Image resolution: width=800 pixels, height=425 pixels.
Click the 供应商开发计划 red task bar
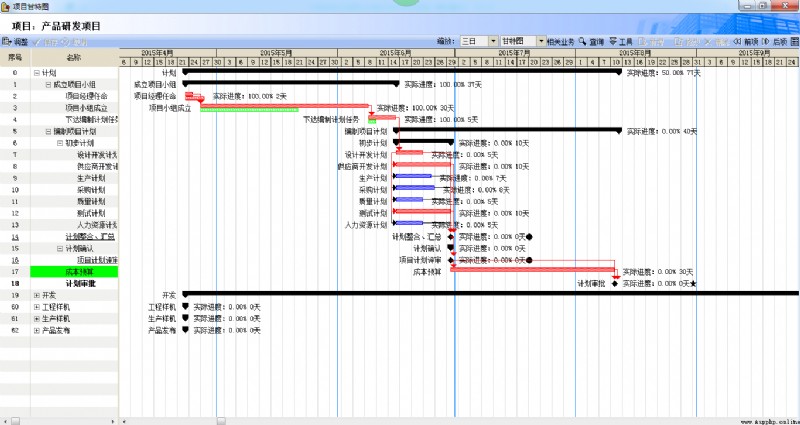coord(423,164)
